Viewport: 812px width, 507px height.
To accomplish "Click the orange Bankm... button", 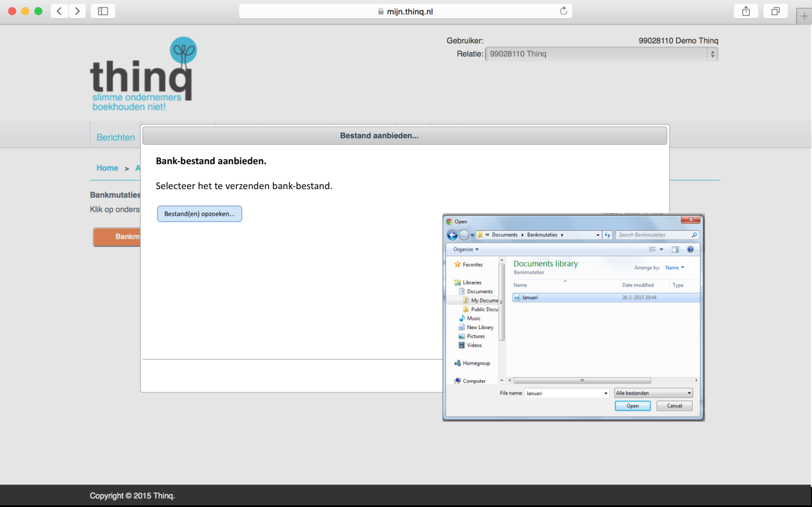I will pos(117,237).
